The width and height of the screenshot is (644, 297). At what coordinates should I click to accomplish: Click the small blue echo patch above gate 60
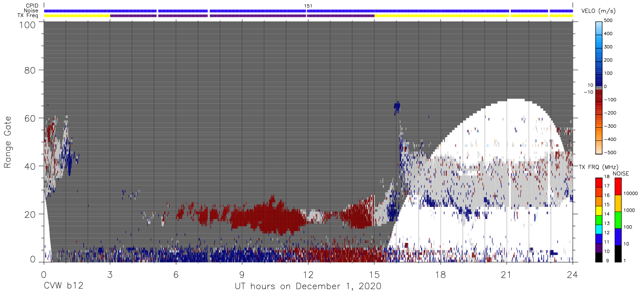tap(396, 108)
